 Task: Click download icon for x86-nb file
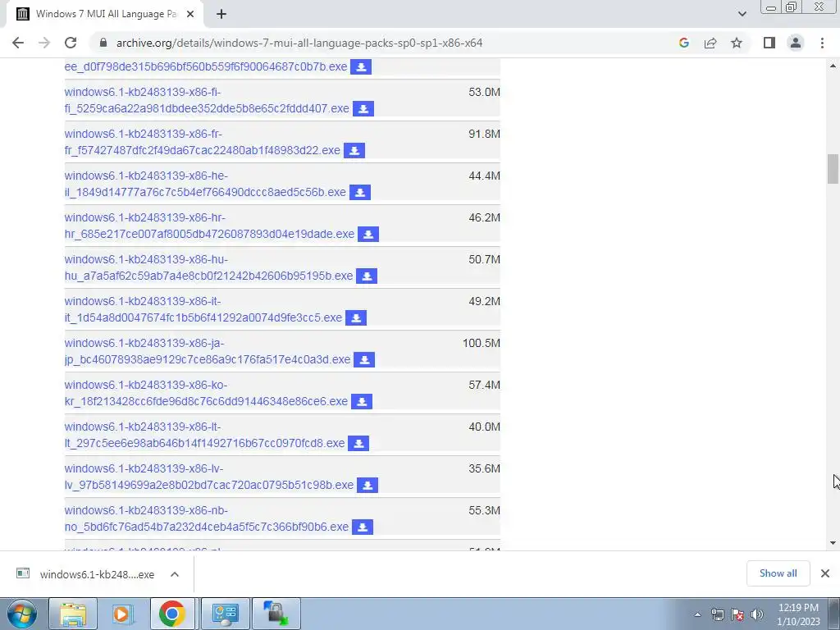click(x=362, y=527)
